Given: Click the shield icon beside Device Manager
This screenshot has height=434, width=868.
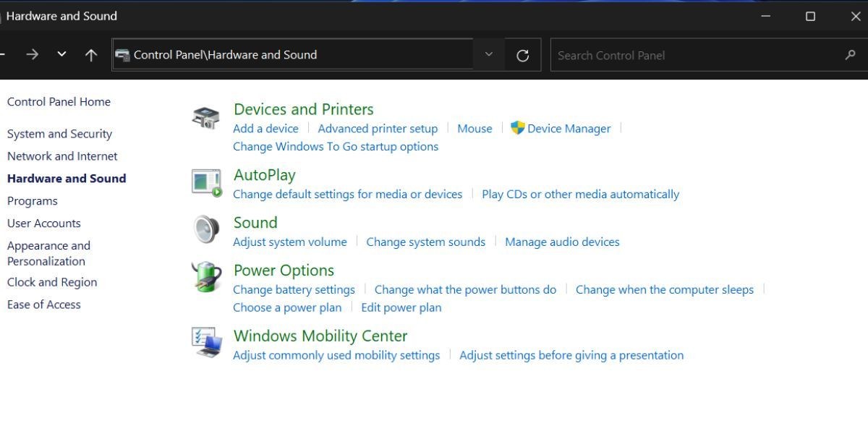Looking at the screenshot, I should coord(517,128).
